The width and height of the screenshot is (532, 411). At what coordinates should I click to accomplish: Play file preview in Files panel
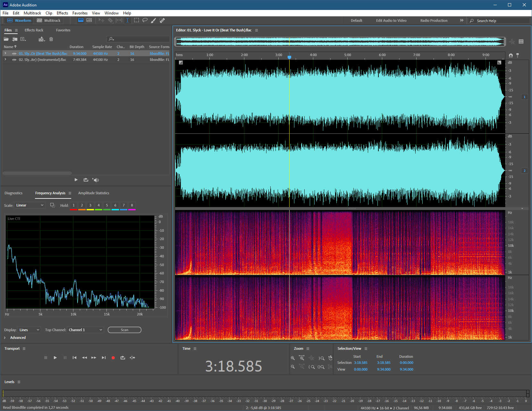[76, 180]
